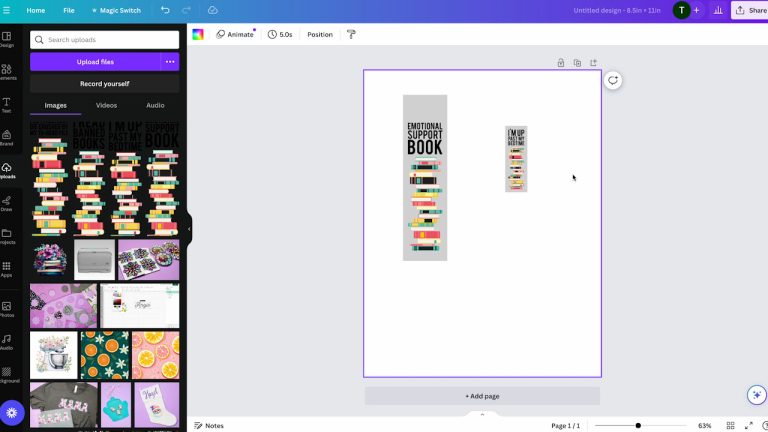Open the Text tool in the sidebar
Viewport: 768px width, 432px height.
[7, 104]
